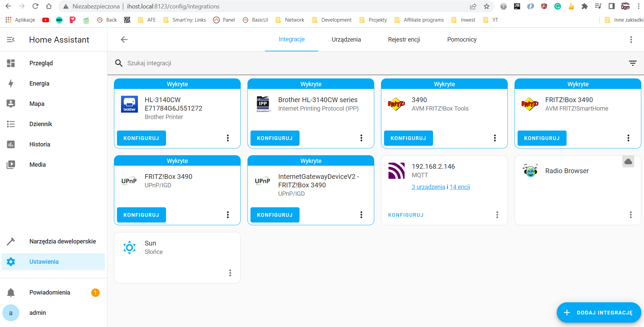Share this page via the share icon

pyautogui.click(x=473, y=6)
